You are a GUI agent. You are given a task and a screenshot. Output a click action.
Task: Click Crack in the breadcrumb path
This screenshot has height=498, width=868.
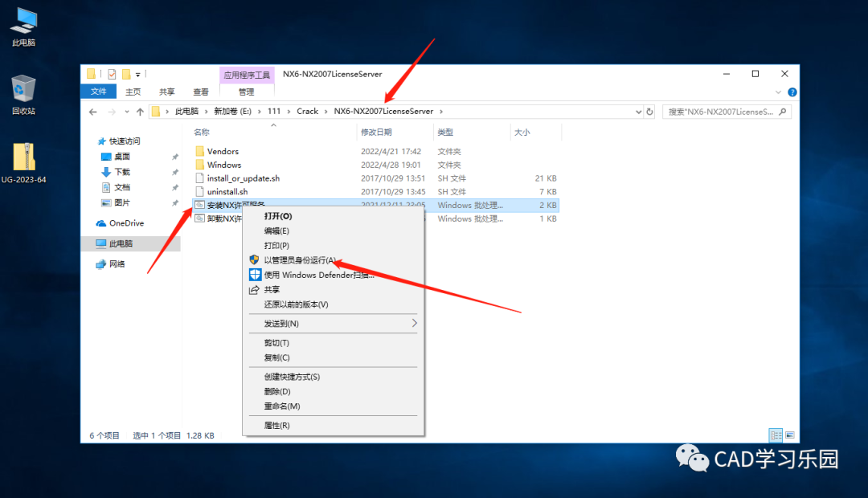(307, 111)
